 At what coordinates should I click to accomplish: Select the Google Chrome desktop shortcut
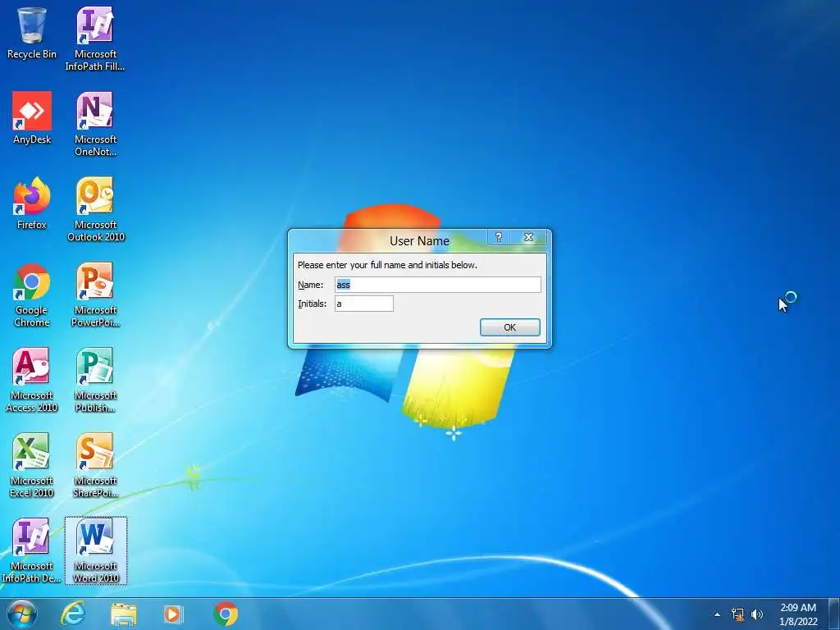tap(32, 294)
